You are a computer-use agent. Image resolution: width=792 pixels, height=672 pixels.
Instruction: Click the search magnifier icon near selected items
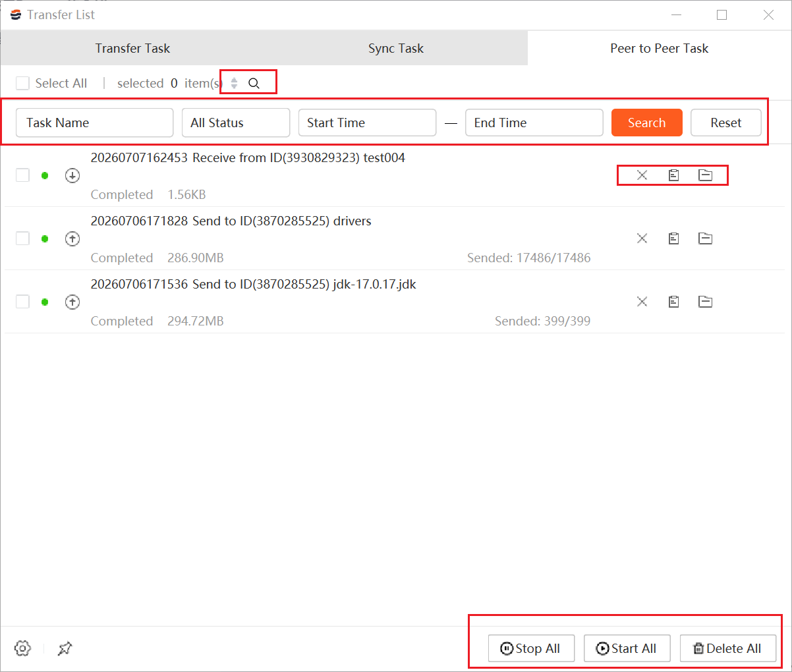pos(254,84)
